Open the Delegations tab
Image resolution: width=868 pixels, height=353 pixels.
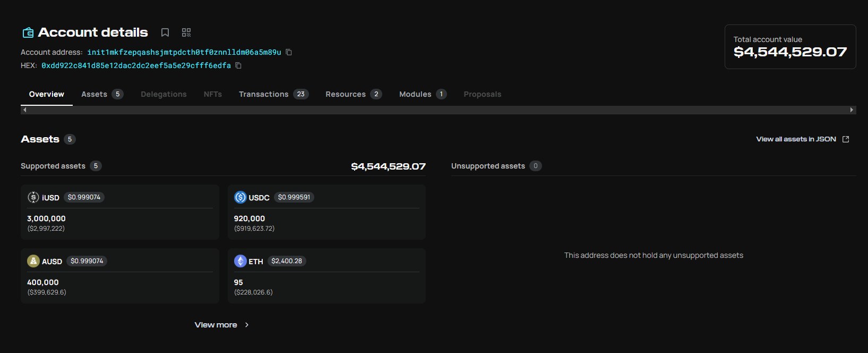point(164,94)
